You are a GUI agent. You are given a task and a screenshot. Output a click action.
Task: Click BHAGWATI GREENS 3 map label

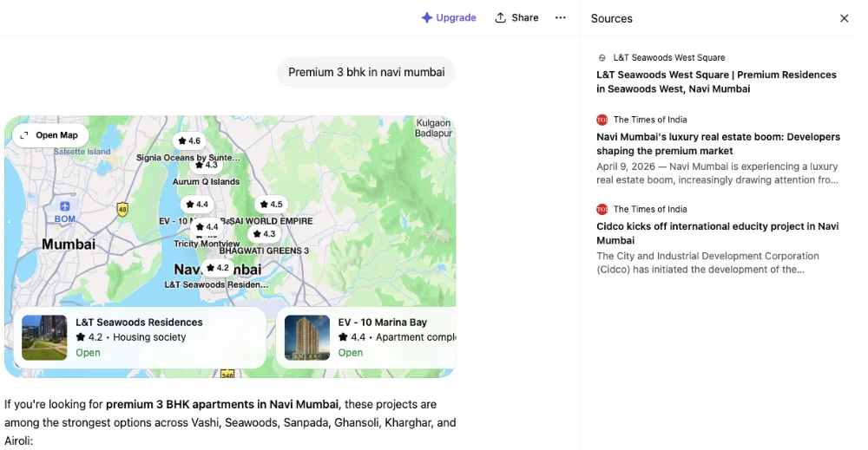click(x=264, y=251)
